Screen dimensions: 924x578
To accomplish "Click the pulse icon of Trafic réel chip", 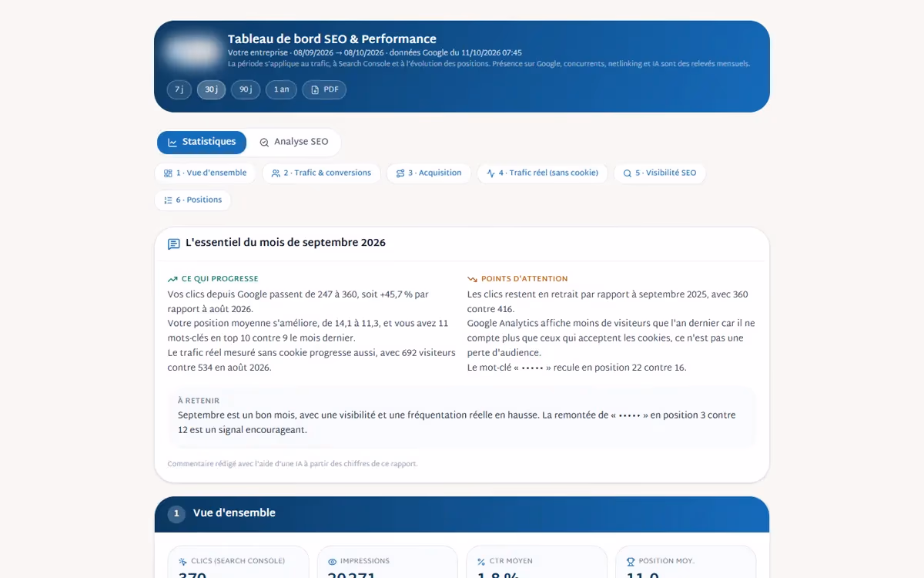I will click(490, 173).
